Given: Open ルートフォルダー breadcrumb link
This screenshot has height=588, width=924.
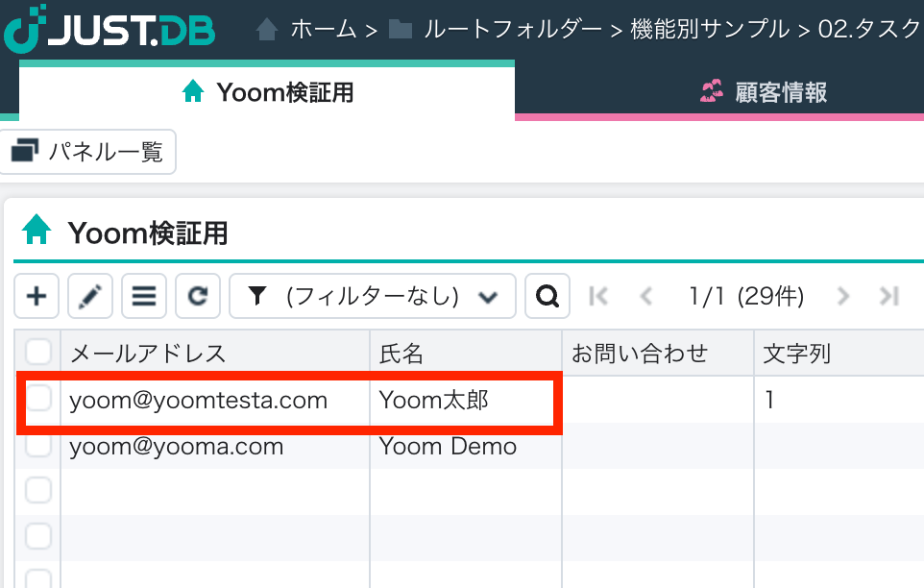Looking at the screenshot, I should pyautogui.click(x=513, y=29).
